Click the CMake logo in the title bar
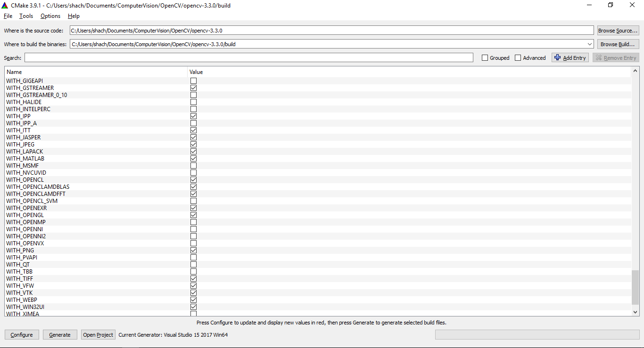Image resolution: width=644 pixels, height=348 pixels. 5,5
